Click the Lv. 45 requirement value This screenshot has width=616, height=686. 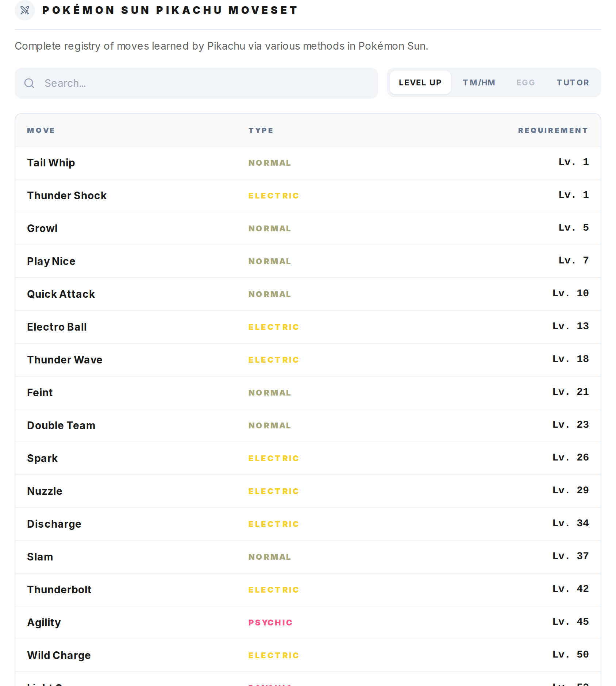point(571,622)
